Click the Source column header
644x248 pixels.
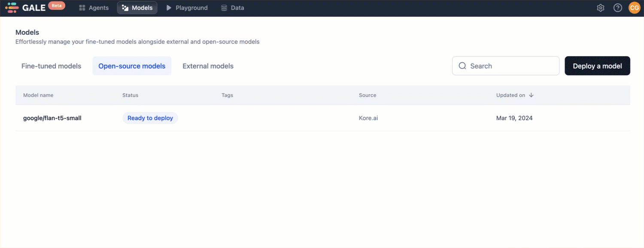[x=368, y=95]
